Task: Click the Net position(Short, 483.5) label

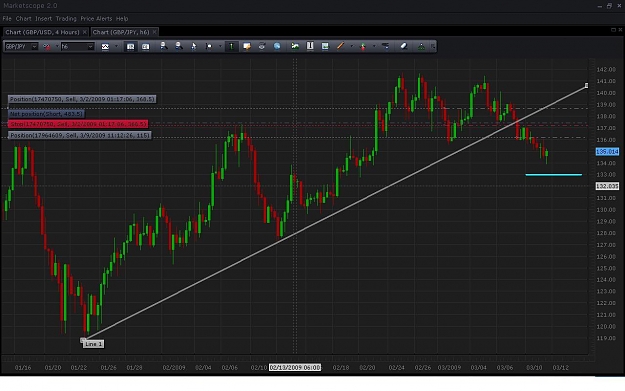Action: coord(46,114)
